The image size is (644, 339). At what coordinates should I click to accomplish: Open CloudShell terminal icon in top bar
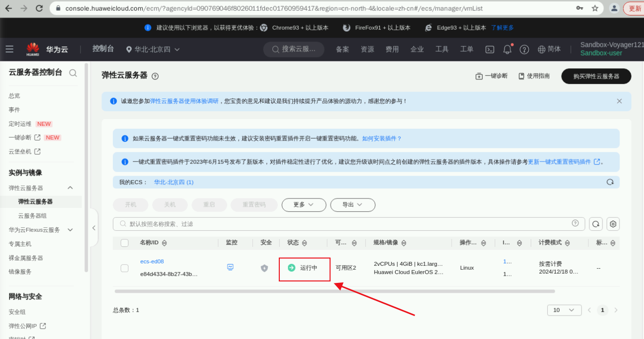(x=490, y=49)
